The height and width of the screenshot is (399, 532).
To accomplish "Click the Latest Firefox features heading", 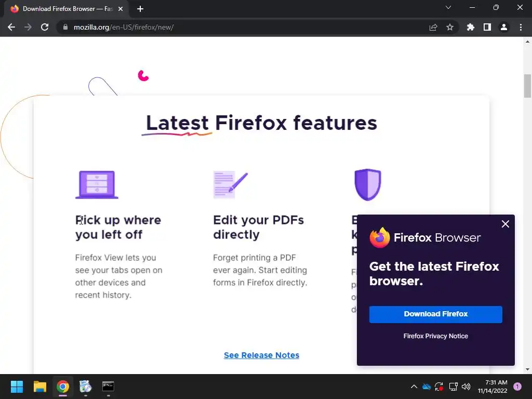I will (261, 123).
